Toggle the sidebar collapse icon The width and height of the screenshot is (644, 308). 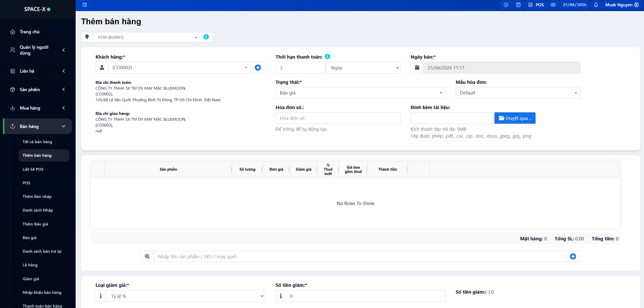tap(85, 5)
